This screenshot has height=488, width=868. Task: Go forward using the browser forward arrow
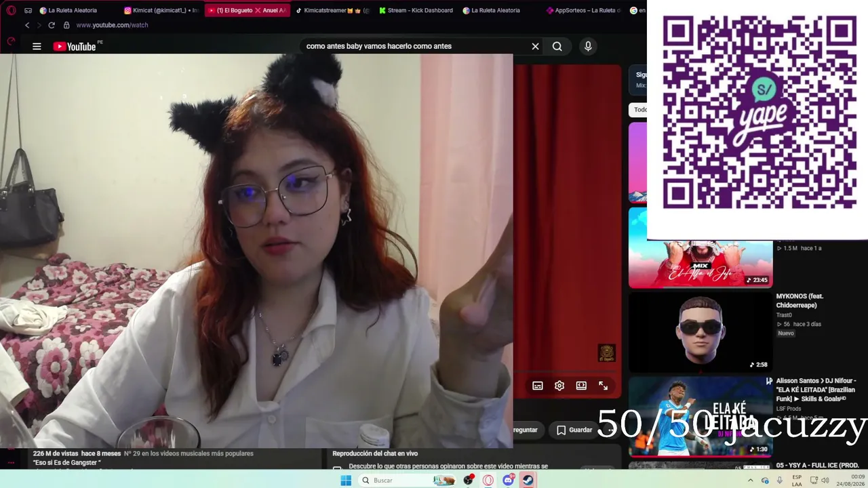39,25
